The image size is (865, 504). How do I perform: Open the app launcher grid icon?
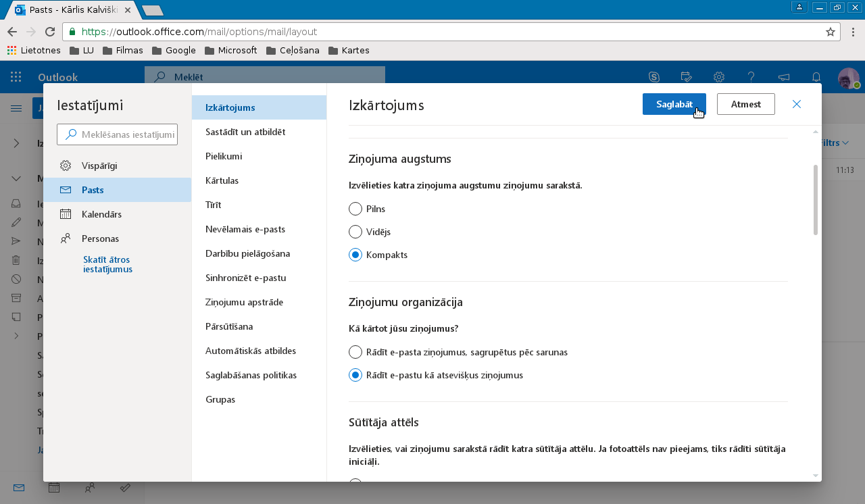click(x=16, y=77)
